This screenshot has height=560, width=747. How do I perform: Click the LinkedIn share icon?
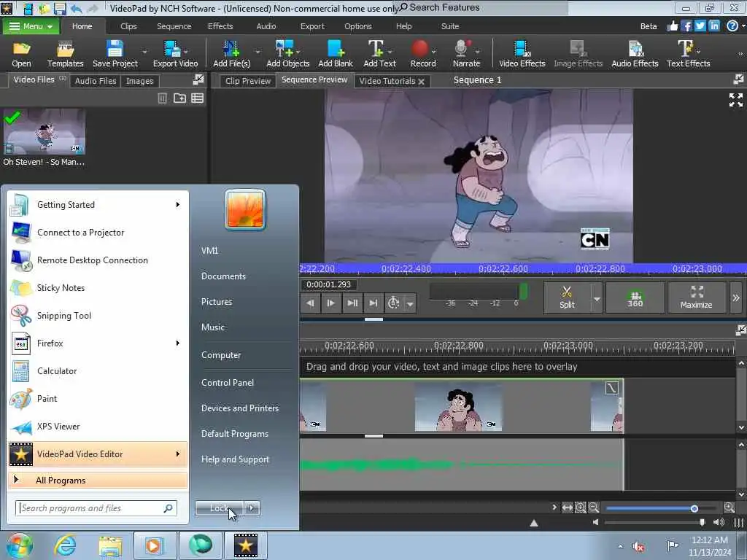713,26
